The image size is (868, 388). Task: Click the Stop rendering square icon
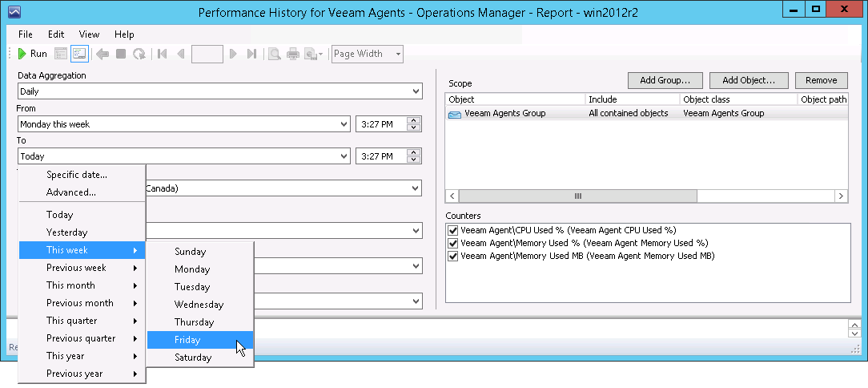(121, 54)
